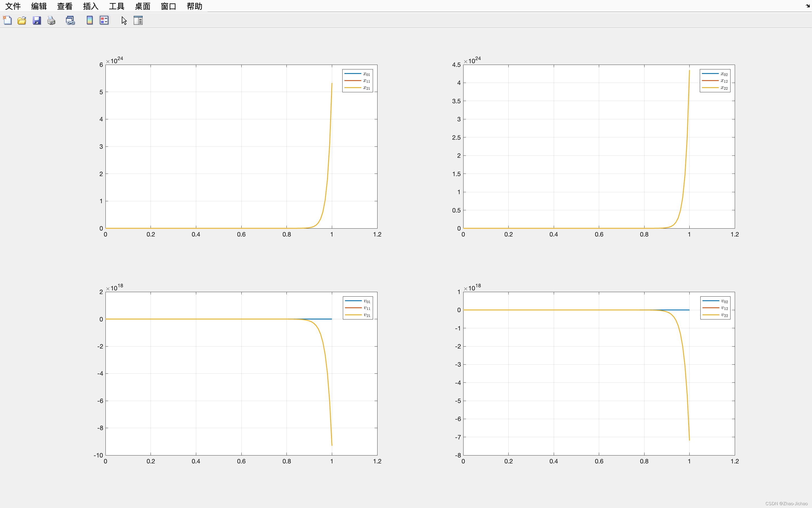
Task: Click the yellow x22 curve in top-right plot
Action: tap(687, 137)
